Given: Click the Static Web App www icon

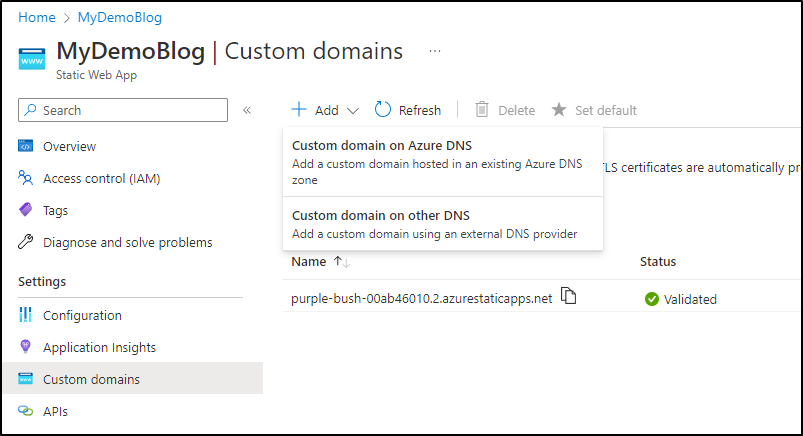Looking at the screenshot, I should click(x=32, y=58).
